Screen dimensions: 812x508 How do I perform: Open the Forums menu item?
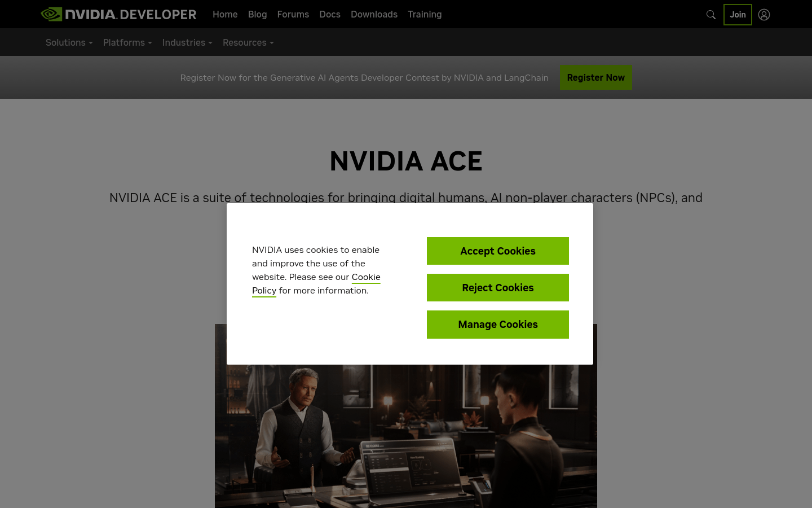point(293,14)
